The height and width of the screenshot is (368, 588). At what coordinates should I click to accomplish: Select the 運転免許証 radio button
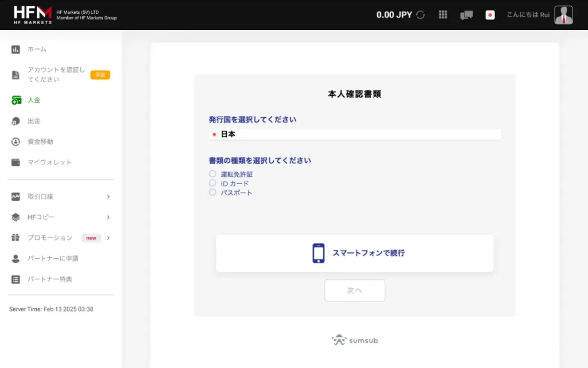tap(212, 174)
